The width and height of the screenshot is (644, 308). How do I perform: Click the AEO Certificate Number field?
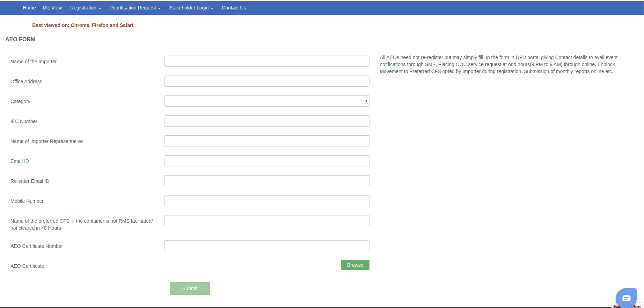[x=266, y=246]
